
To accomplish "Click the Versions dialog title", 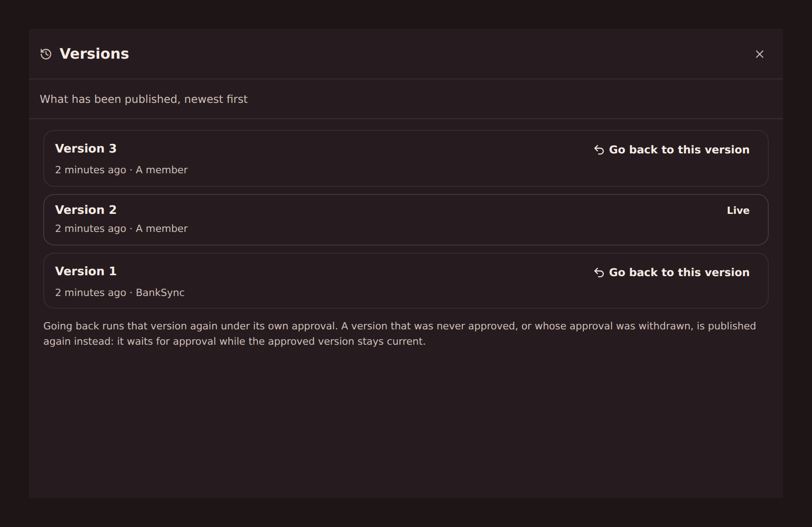I will coord(94,54).
